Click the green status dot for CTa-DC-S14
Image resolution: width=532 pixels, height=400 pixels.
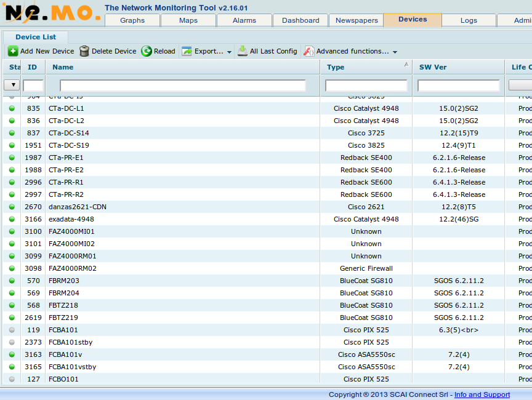coord(12,133)
